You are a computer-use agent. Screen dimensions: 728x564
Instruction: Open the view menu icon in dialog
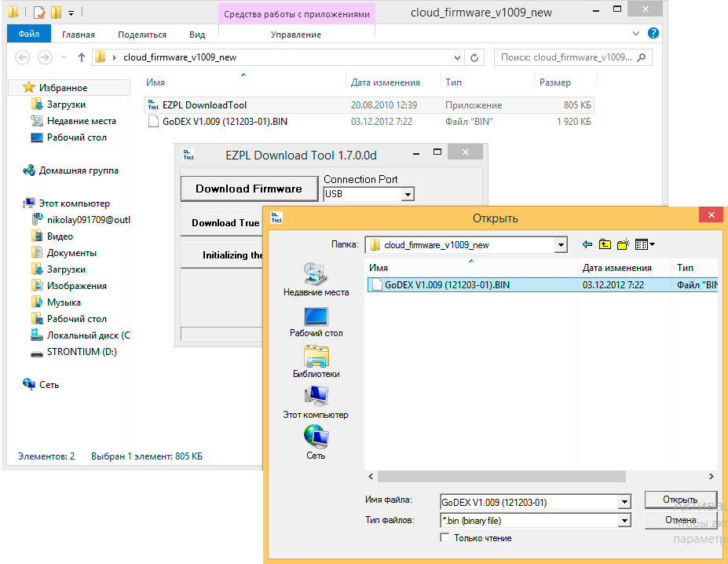(x=644, y=245)
